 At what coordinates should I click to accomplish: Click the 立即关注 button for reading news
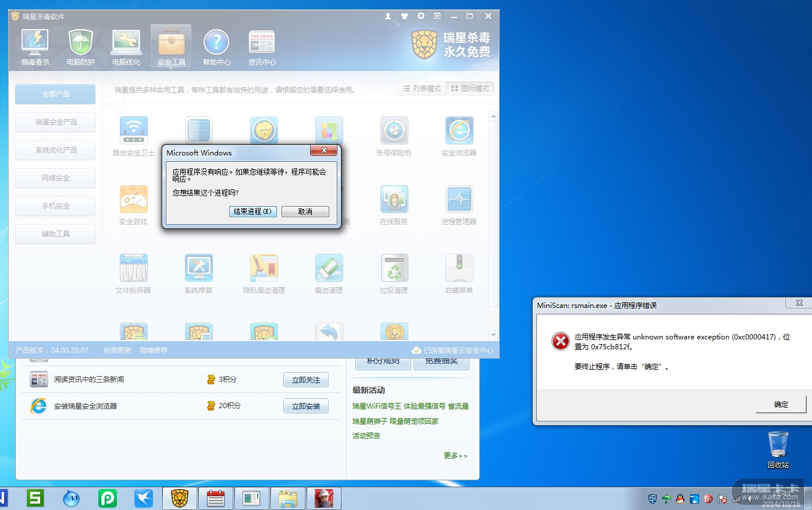click(306, 380)
